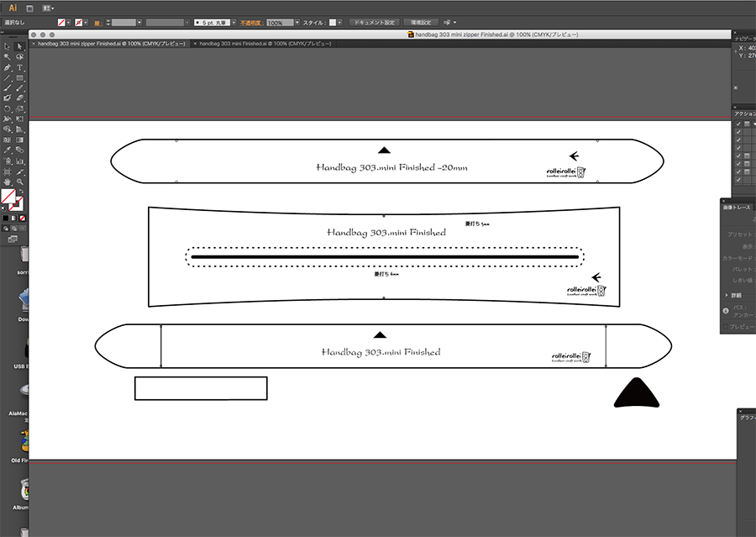Choose the Type tool

pyautogui.click(x=19, y=67)
